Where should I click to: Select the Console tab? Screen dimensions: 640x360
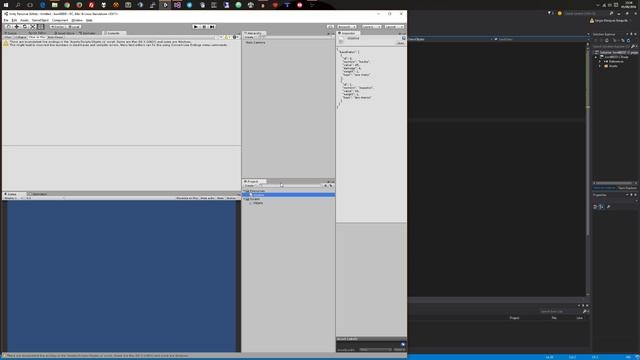(x=113, y=33)
